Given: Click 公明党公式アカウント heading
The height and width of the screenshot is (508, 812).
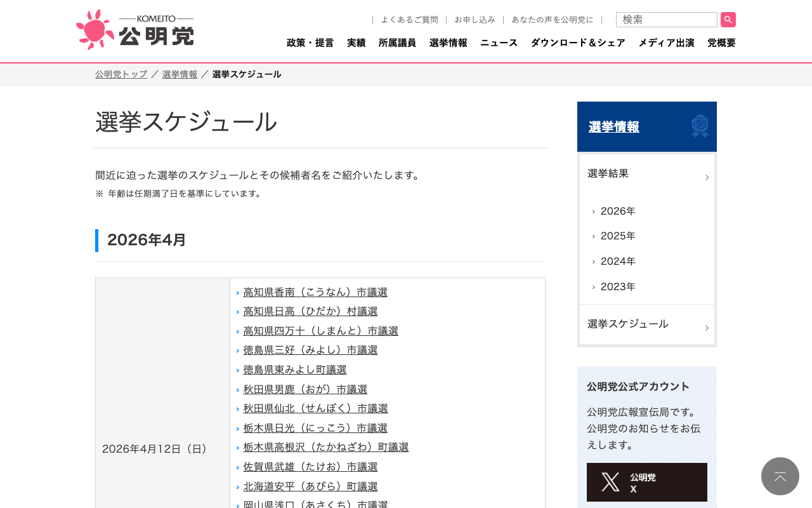Looking at the screenshot, I should tap(638, 387).
